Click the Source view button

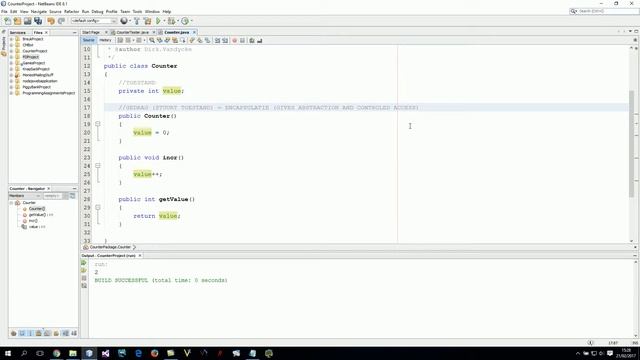(x=88, y=40)
